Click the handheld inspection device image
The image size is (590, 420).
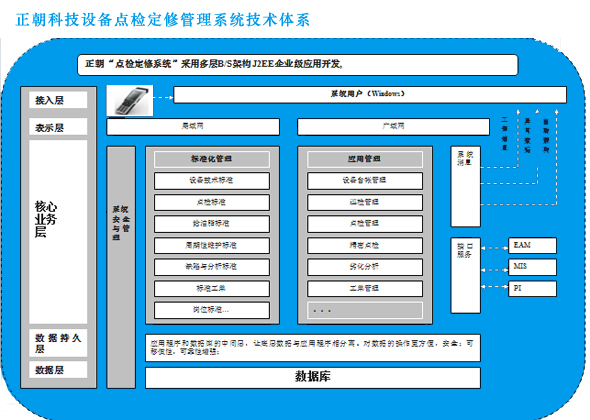[x=130, y=100]
